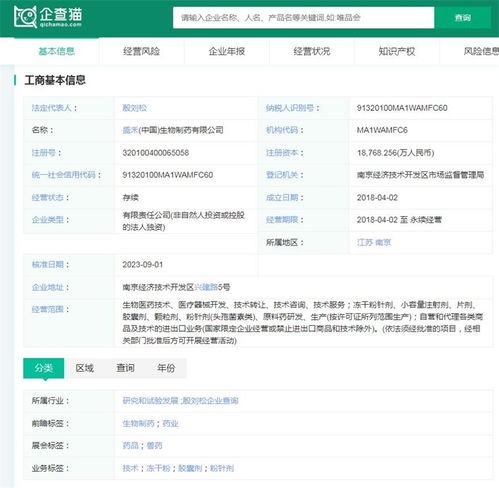Click the 兽药 exhibition tag
The height and width of the screenshot is (488, 499).
154,446
